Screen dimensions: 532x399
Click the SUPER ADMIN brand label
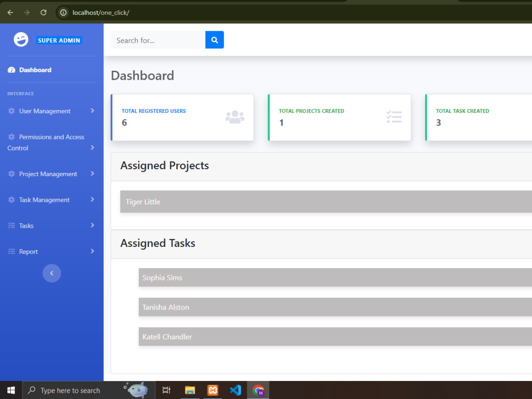pos(59,40)
